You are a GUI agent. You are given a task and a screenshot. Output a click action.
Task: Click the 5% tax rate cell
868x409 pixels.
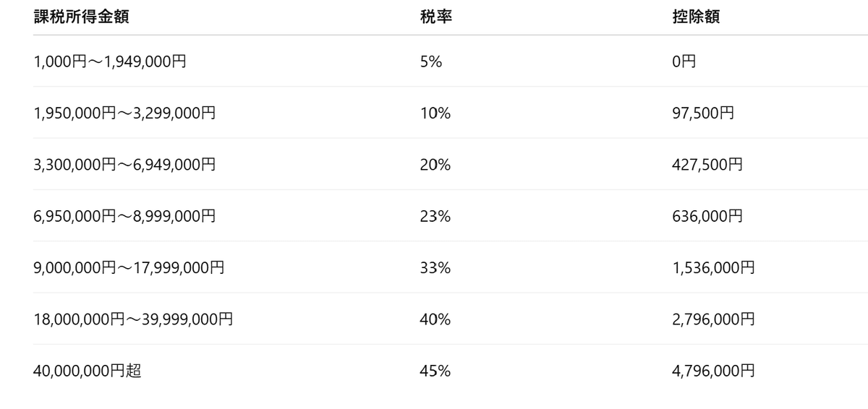tap(430, 62)
